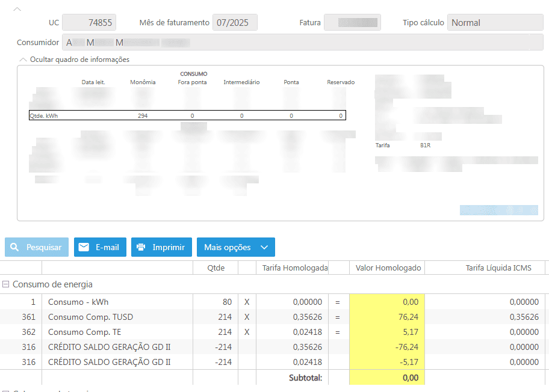This screenshot has width=549, height=392.
Task: Select the 'Mês de faturamento' field 07/2025
Action: 235,23
